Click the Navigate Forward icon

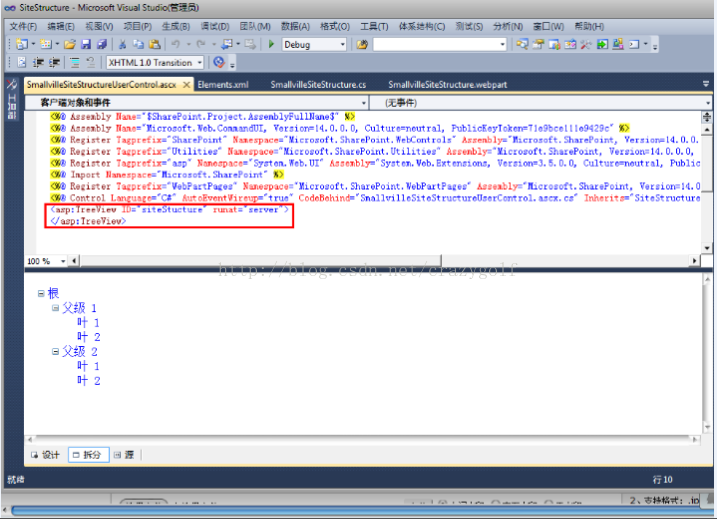pyautogui.click(x=250, y=44)
